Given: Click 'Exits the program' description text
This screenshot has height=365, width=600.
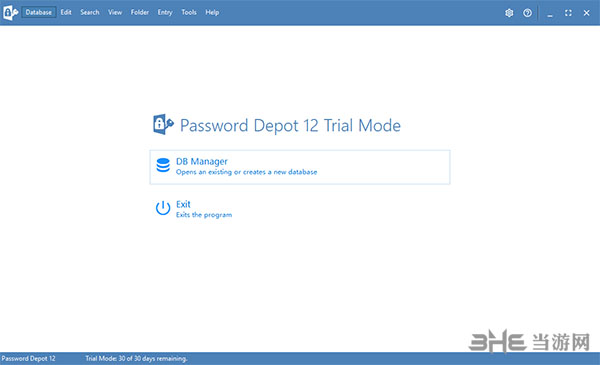Looking at the screenshot, I should tap(204, 215).
